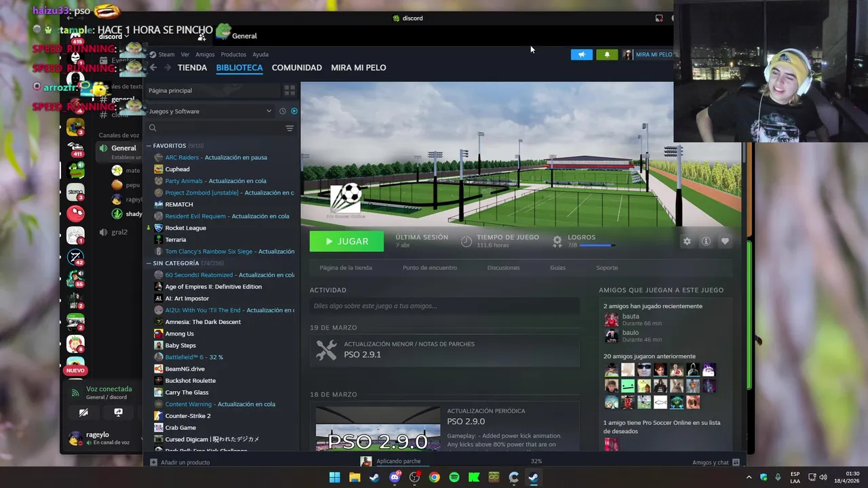
Task: Open the Punto de encuentro link
Action: (430, 268)
